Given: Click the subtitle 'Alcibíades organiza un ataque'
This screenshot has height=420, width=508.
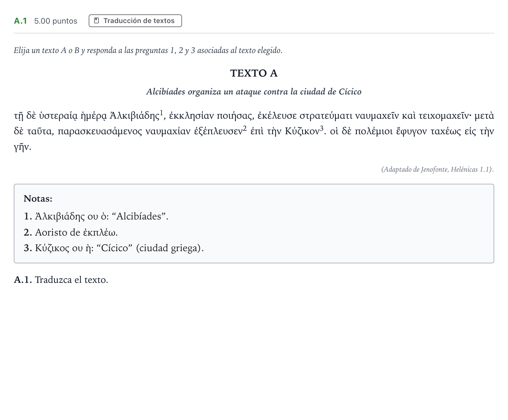Looking at the screenshot, I should click(254, 92).
